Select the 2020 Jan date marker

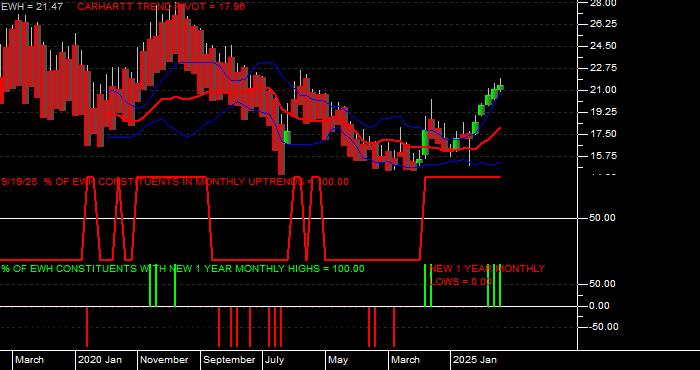[100, 360]
